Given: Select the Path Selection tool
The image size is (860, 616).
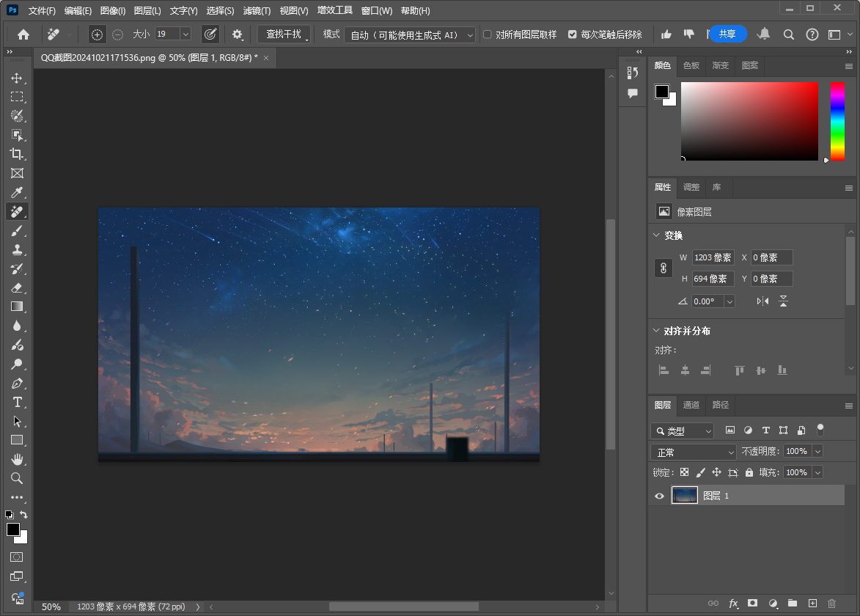Looking at the screenshot, I should 17,421.
